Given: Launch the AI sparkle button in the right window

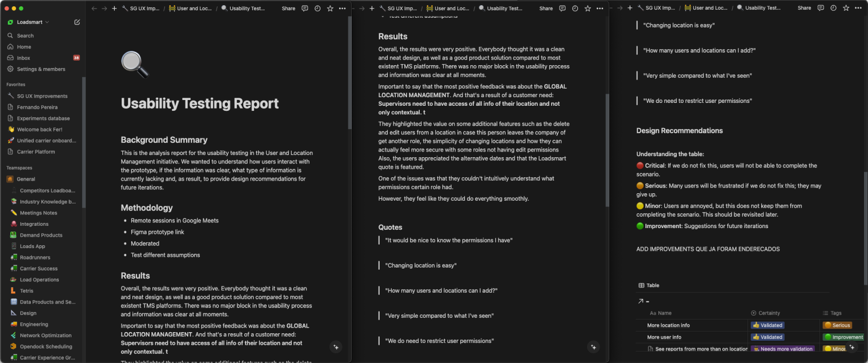Looking at the screenshot, I should [851, 346].
